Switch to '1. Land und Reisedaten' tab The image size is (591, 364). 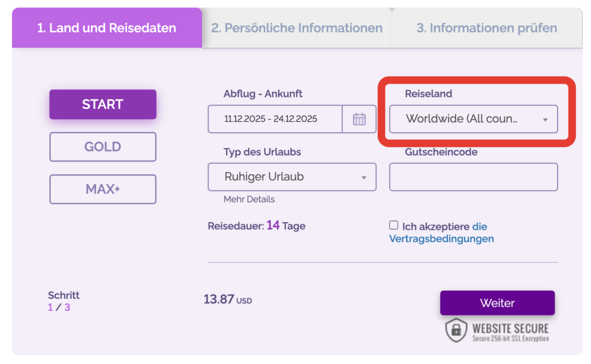tap(107, 28)
